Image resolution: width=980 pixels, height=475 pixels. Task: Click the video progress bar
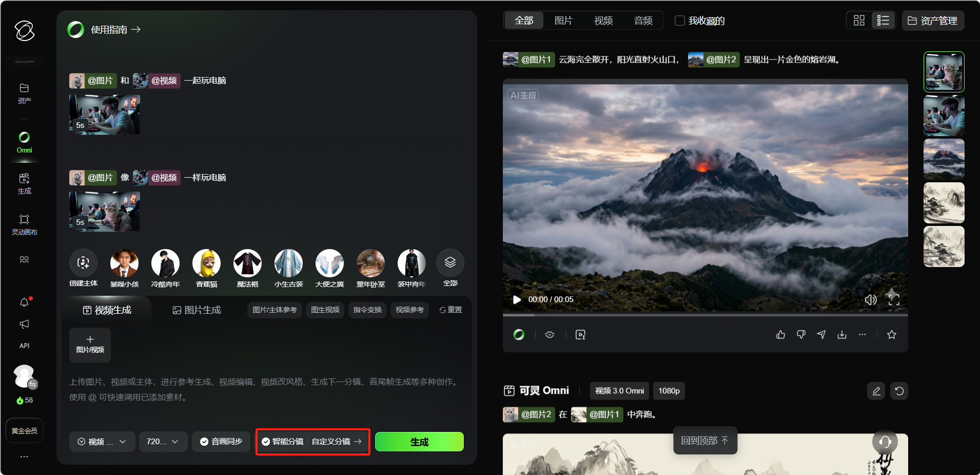(x=705, y=315)
